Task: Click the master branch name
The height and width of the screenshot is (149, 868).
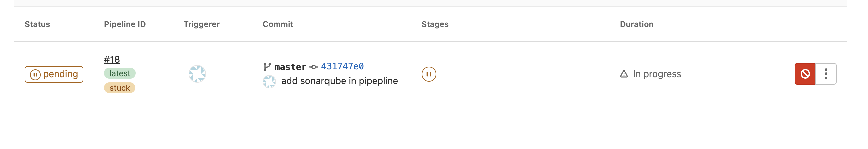Action: pyautogui.click(x=290, y=67)
